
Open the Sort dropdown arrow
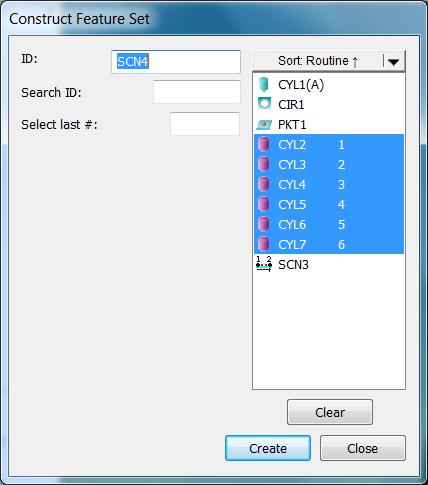[394, 61]
